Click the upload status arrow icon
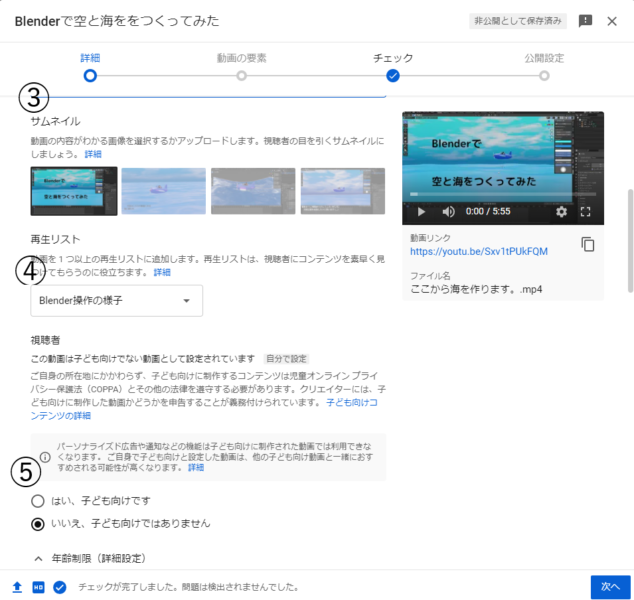The image size is (634, 600). coord(17,587)
